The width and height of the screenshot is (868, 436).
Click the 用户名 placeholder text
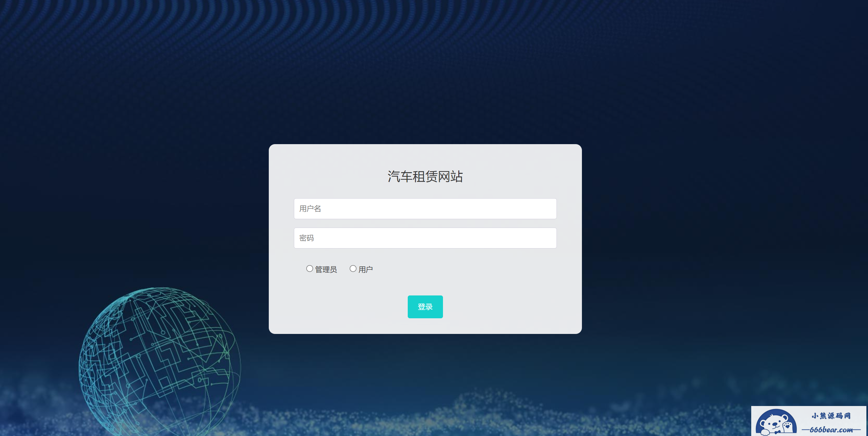310,209
